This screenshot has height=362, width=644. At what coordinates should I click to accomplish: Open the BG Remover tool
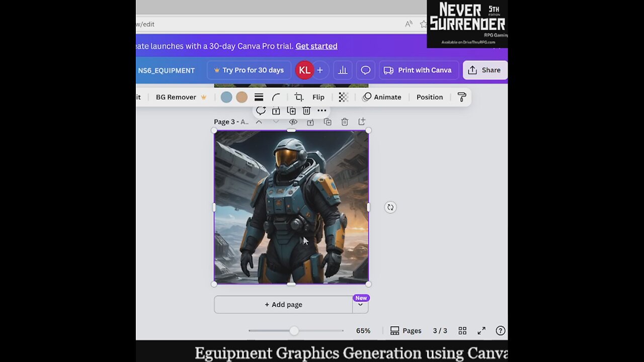pos(181,97)
